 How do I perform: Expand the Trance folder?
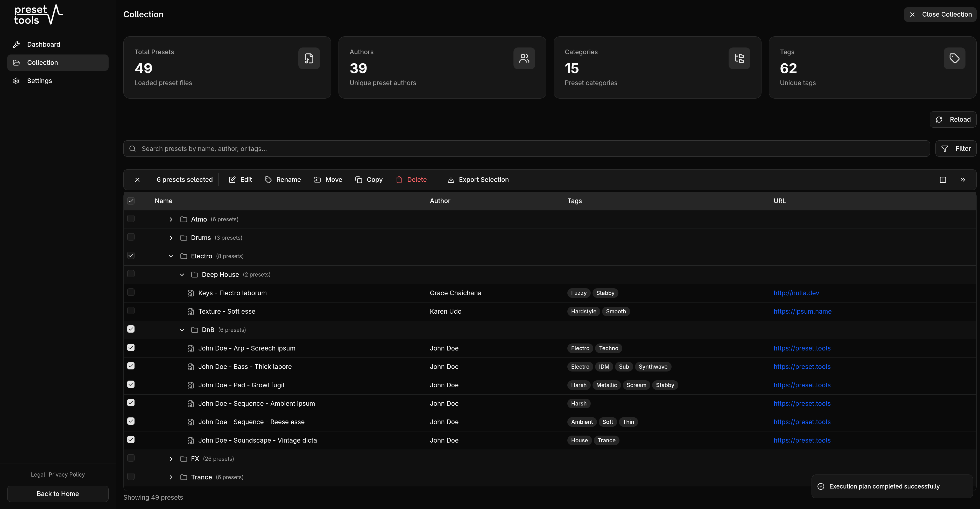171,477
